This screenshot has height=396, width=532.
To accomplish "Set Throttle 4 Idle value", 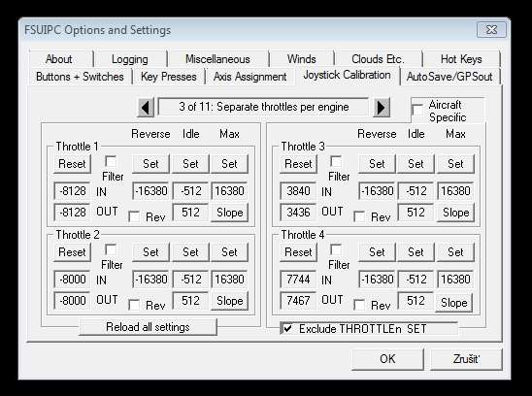I will click(416, 252).
